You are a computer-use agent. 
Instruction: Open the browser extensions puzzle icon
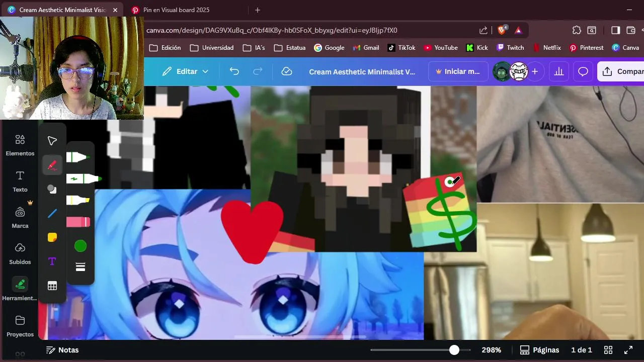[577, 30]
